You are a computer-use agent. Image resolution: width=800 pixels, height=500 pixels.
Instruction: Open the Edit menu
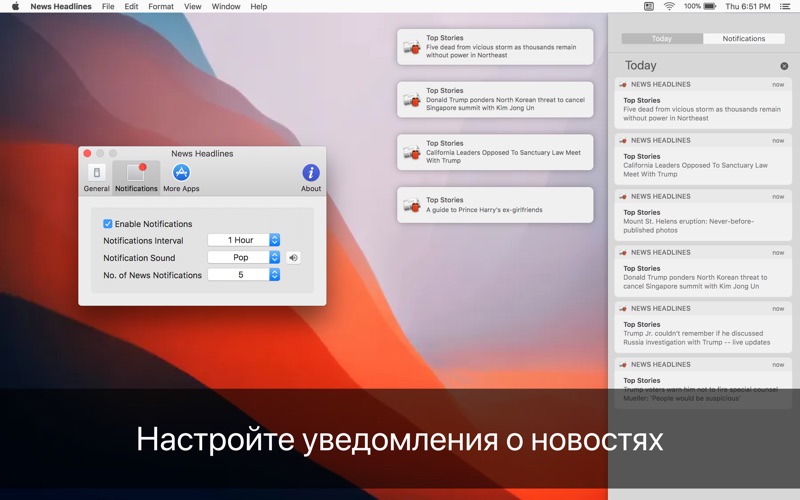coord(131,7)
